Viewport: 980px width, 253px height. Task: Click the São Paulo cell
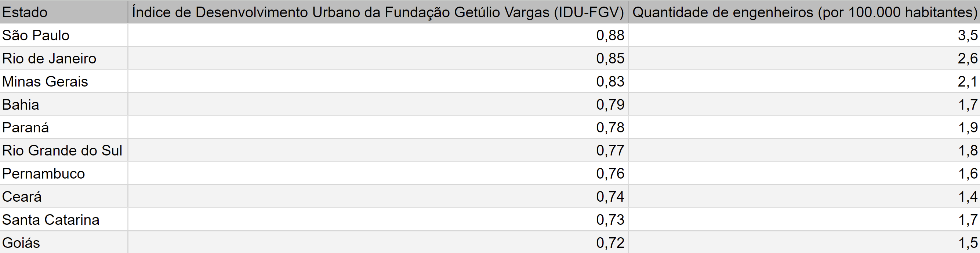coord(63,35)
